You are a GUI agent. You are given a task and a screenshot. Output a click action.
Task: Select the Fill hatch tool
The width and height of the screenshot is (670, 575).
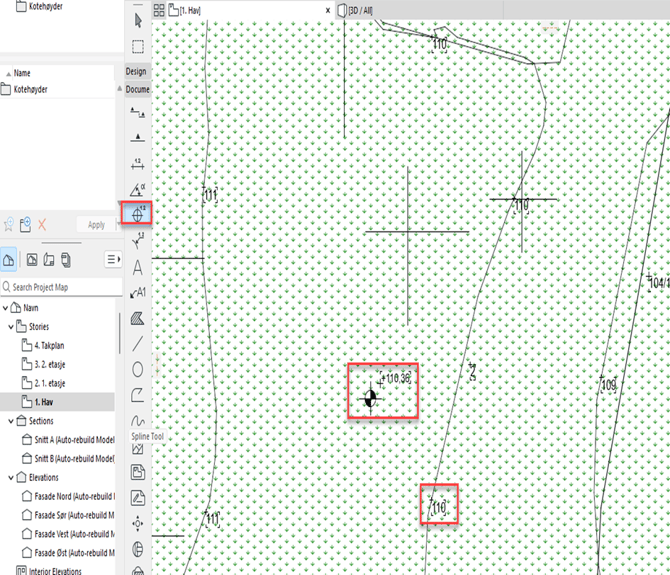[137, 318]
